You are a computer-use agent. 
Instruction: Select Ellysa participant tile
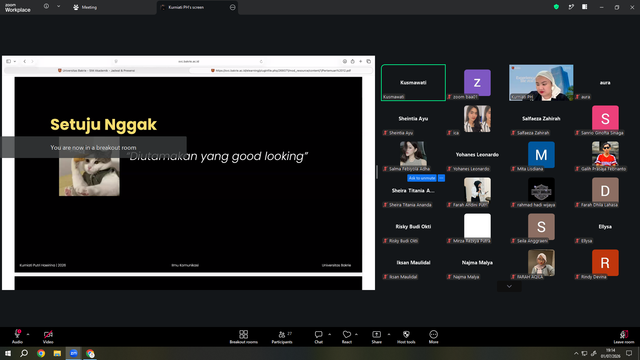click(605, 226)
